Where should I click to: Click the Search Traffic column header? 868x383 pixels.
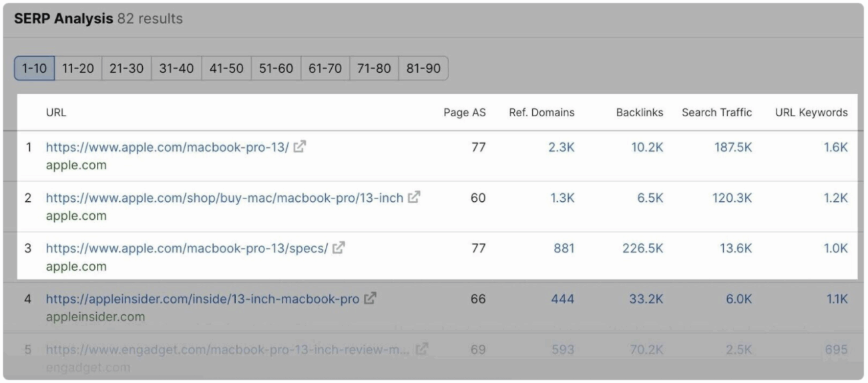click(716, 113)
